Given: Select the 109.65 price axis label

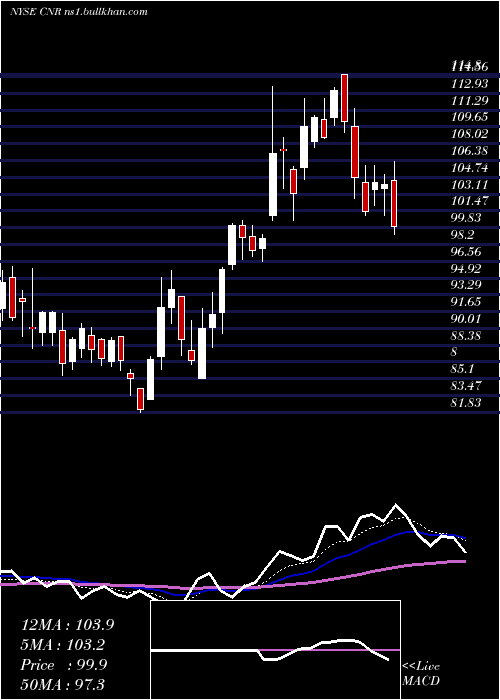Looking at the screenshot, I should [x=469, y=117].
